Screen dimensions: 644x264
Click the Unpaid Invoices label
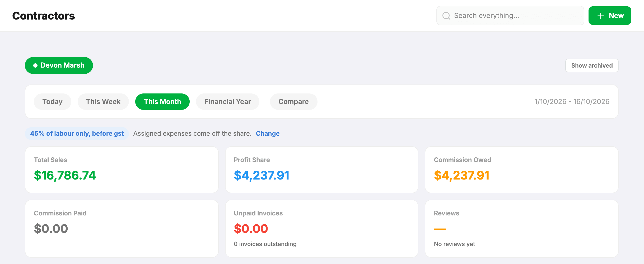point(258,213)
